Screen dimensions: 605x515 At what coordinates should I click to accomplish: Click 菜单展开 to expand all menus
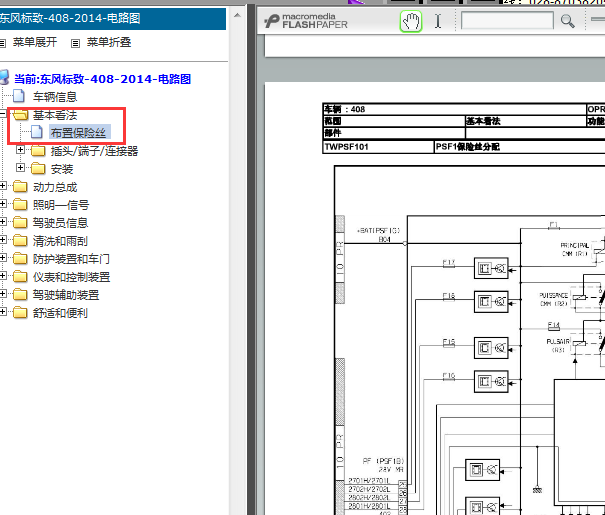(35, 42)
